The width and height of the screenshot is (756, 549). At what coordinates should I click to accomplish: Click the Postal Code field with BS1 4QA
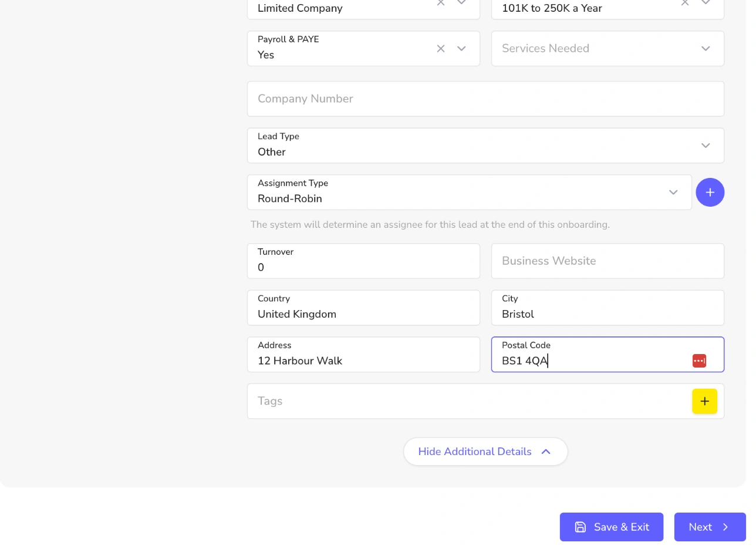[x=607, y=355]
